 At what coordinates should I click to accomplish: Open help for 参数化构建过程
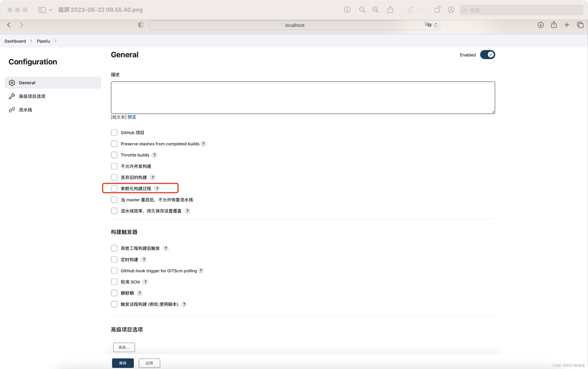(157, 188)
